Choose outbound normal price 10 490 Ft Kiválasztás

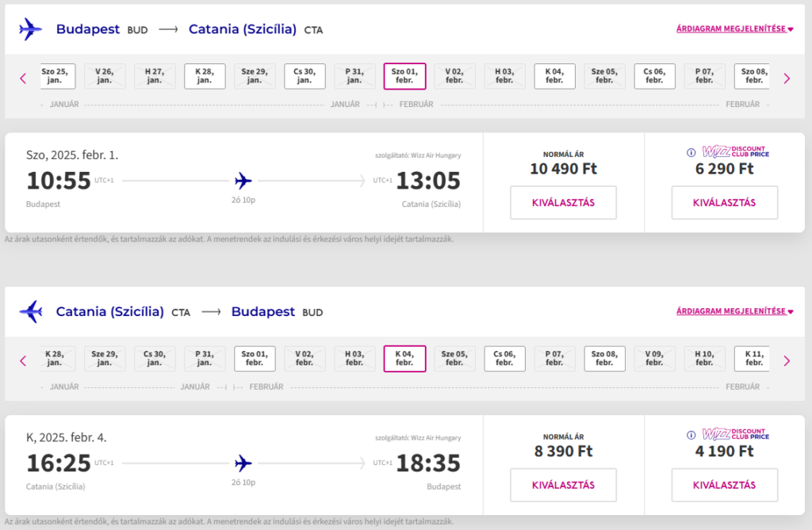pyautogui.click(x=564, y=202)
